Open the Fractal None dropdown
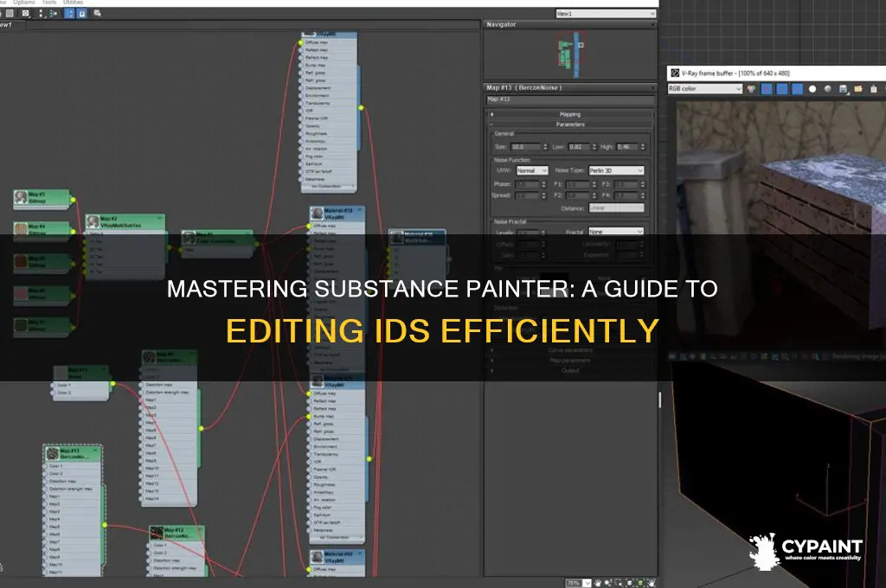Viewport: 886px width, 588px height. (616, 232)
